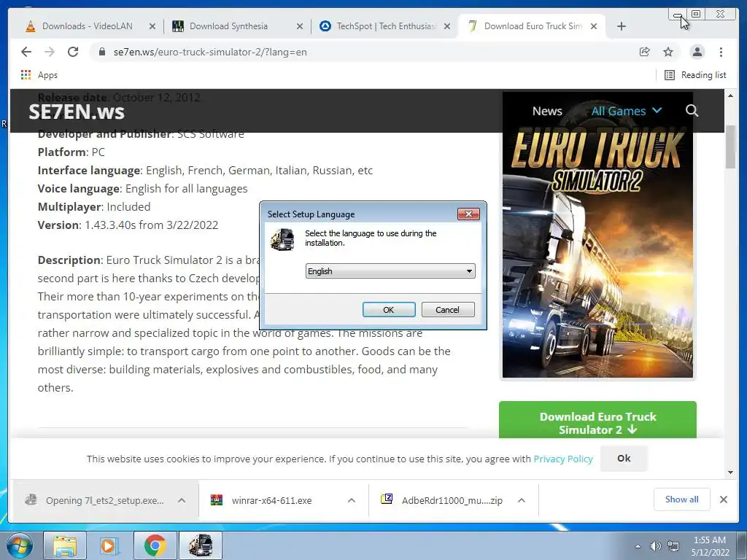Click the Chrome taskbar icon
Viewport: 747px width, 560px height.
(155, 545)
